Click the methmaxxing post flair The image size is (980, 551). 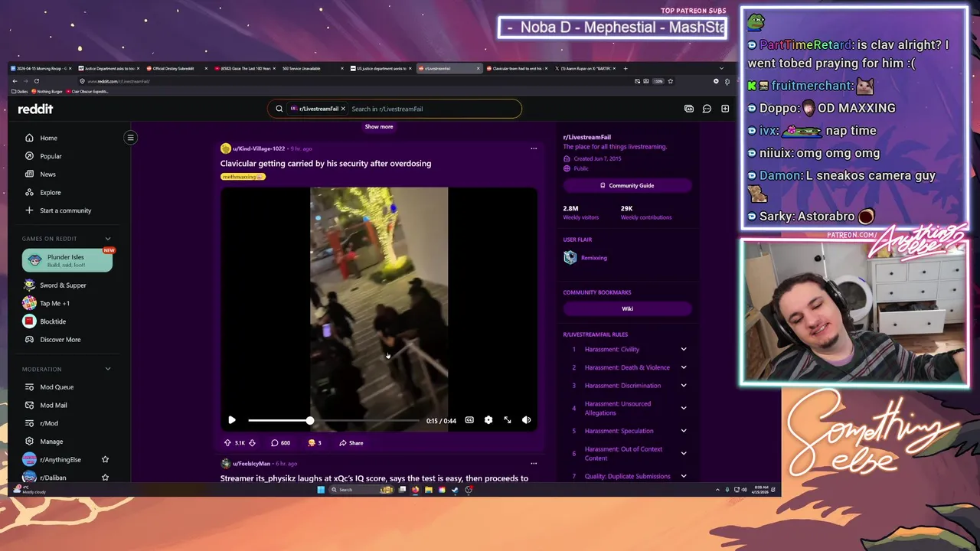click(x=243, y=177)
